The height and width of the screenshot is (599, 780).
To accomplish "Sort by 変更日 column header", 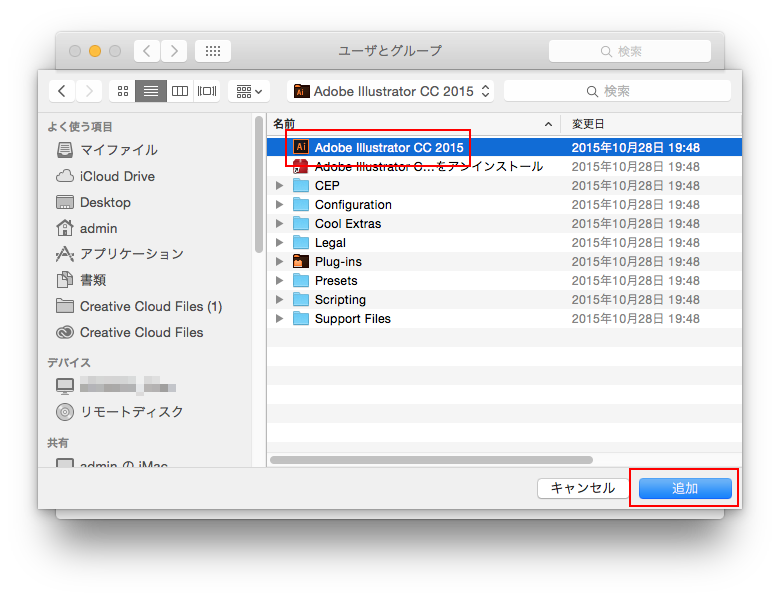I will pyautogui.click(x=651, y=124).
